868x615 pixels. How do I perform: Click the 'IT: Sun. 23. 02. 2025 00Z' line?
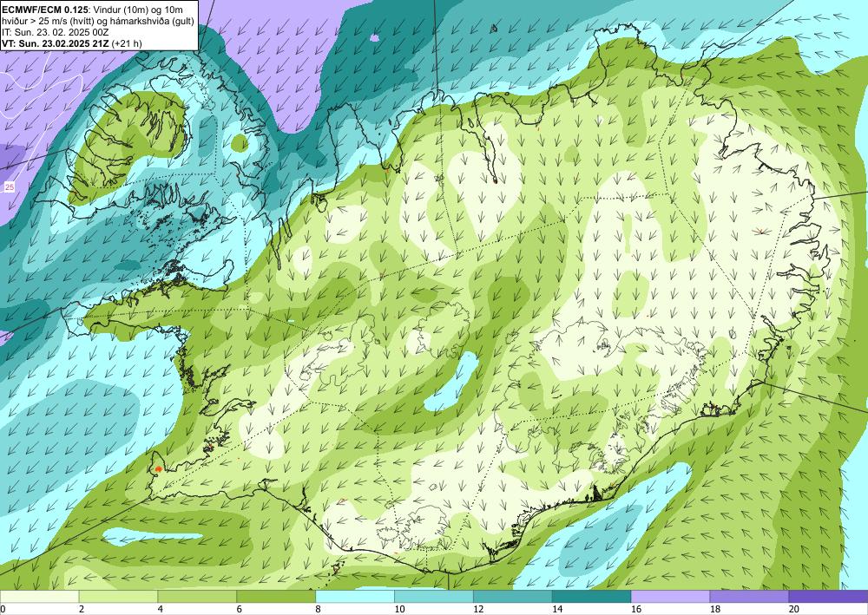click(x=56, y=32)
